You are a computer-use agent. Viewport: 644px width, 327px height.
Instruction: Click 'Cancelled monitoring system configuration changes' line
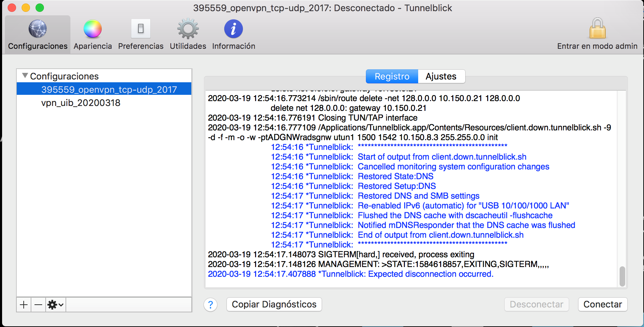tap(410, 167)
